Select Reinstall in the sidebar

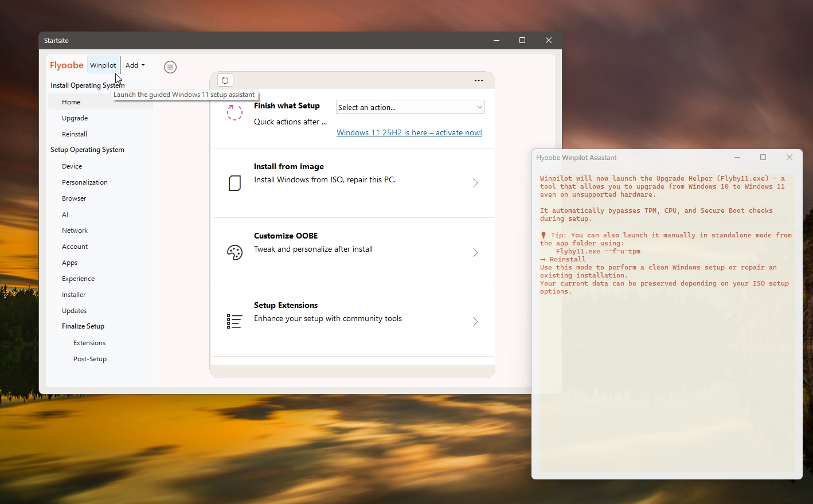75,134
